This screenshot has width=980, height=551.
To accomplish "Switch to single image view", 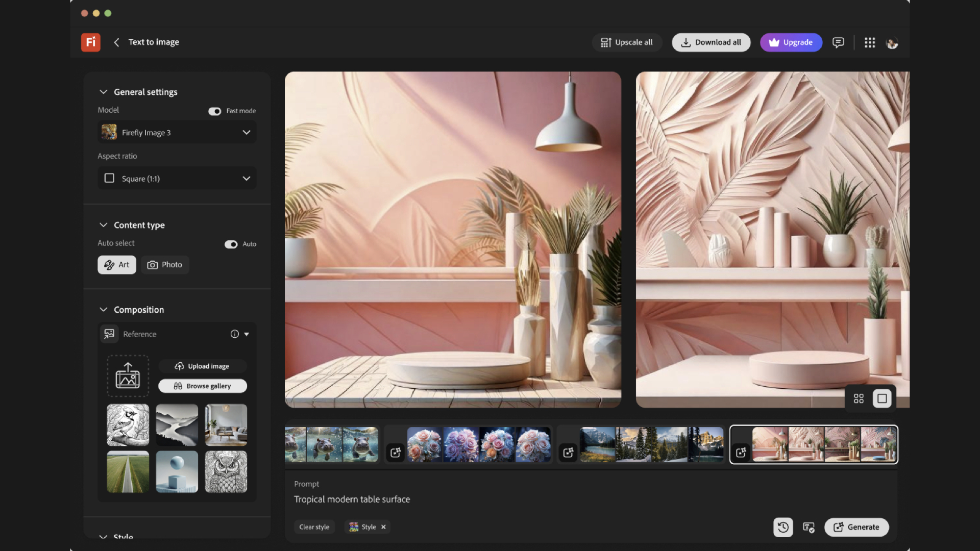I will (x=882, y=398).
